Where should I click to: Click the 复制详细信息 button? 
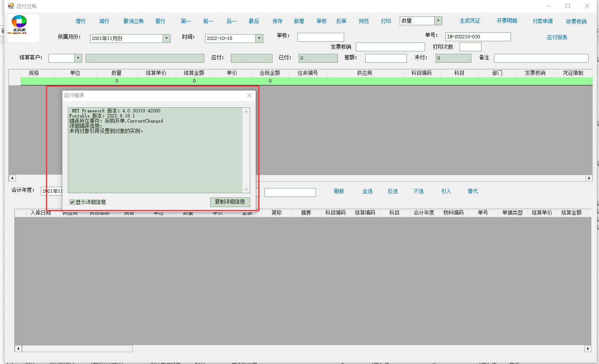pyautogui.click(x=230, y=202)
